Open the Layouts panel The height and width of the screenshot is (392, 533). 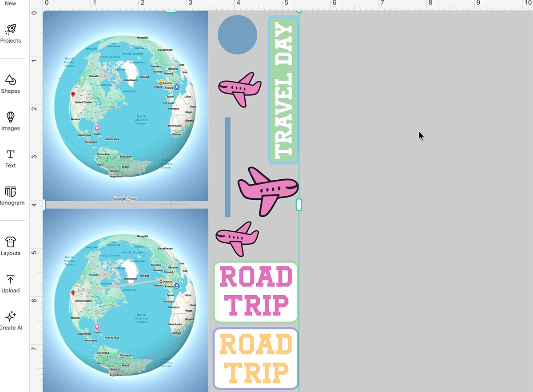[11, 246]
